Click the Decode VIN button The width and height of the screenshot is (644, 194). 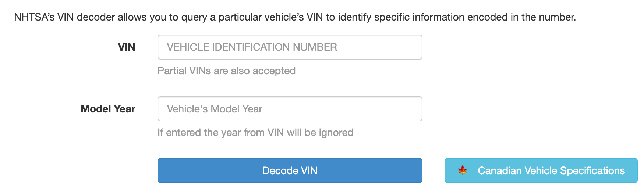(x=290, y=170)
